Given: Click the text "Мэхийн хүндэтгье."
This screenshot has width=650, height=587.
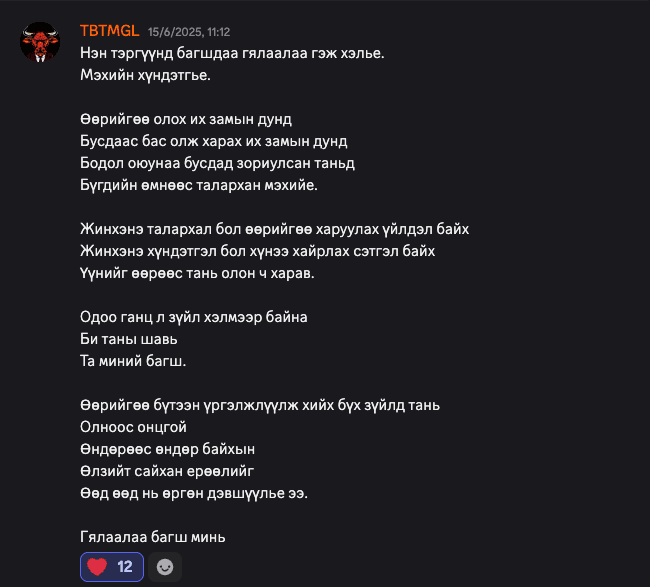Looking at the screenshot, I should point(146,75).
